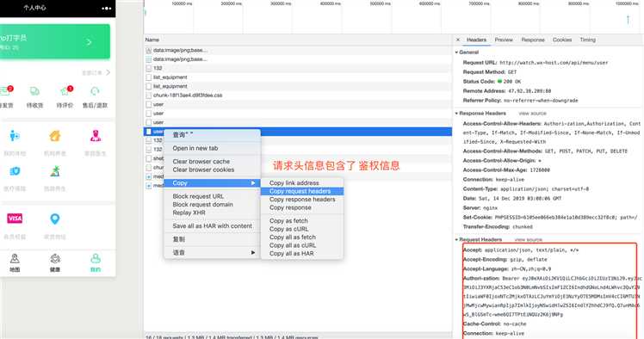Close the request details panel

click(x=458, y=40)
